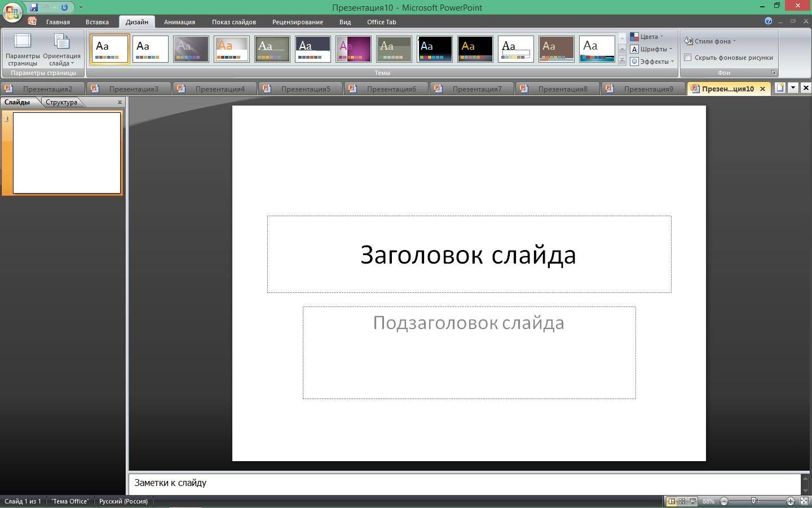The image size is (812, 508).
Task: Switch to Презентация2 document tab
Action: click(43, 89)
